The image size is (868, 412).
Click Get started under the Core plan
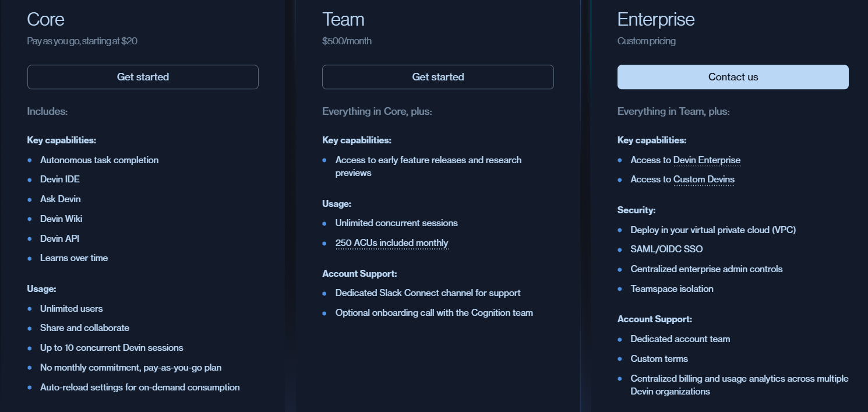coord(143,76)
